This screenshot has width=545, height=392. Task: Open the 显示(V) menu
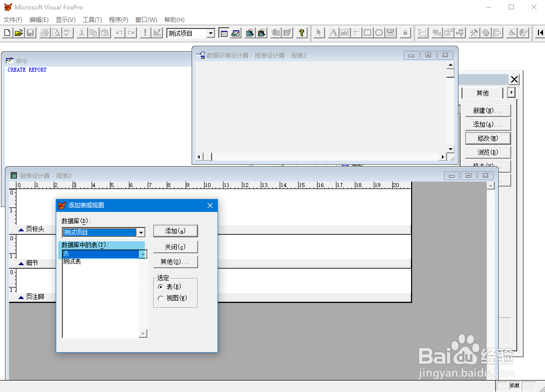(x=65, y=20)
